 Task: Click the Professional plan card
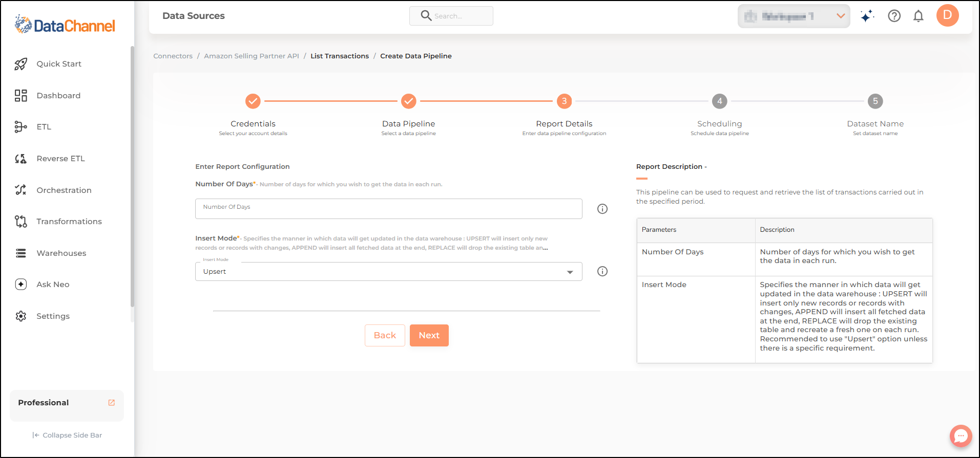point(67,405)
